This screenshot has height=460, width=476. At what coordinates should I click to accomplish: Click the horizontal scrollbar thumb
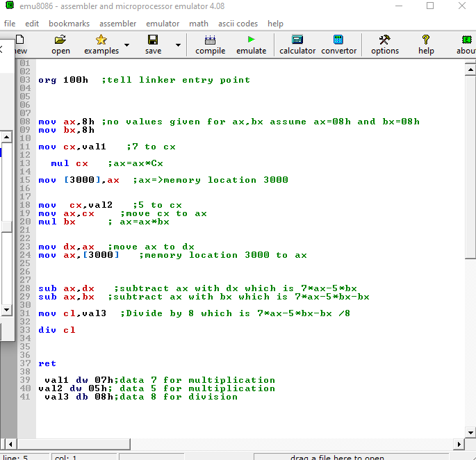pyautogui.click(x=74, y=445)
